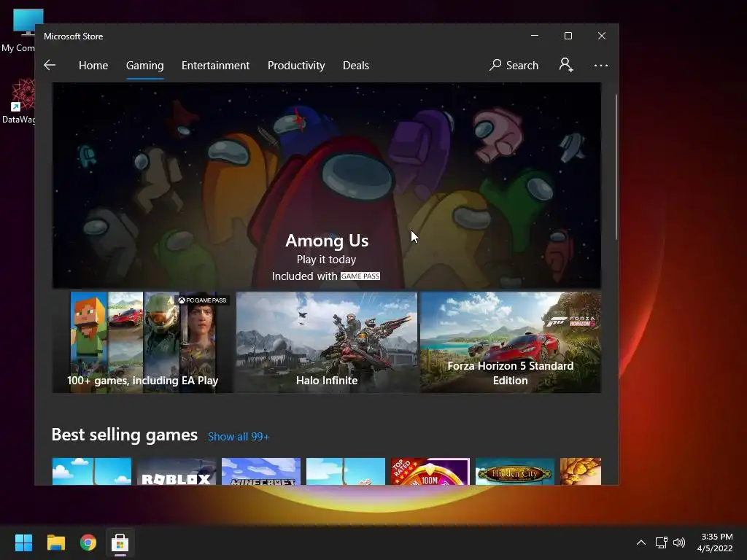
Task: Launch Google Chrome from the taskbar
Action: tap(88, 542)
